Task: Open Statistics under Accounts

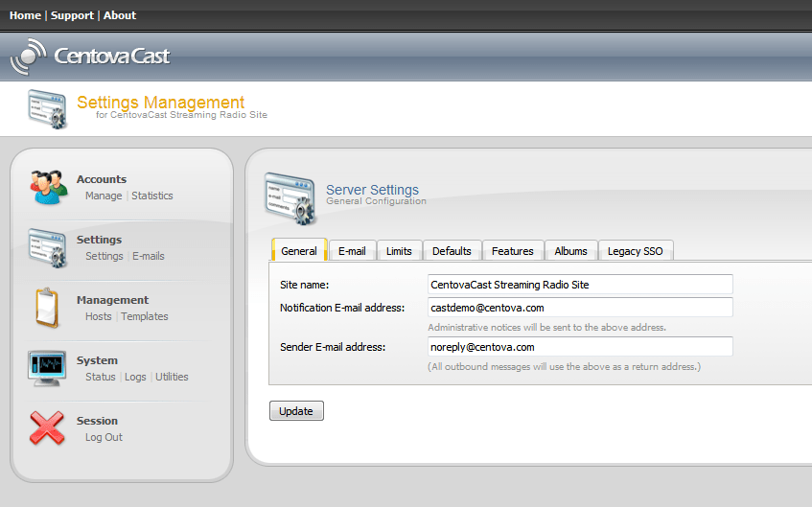Action: 152,196
